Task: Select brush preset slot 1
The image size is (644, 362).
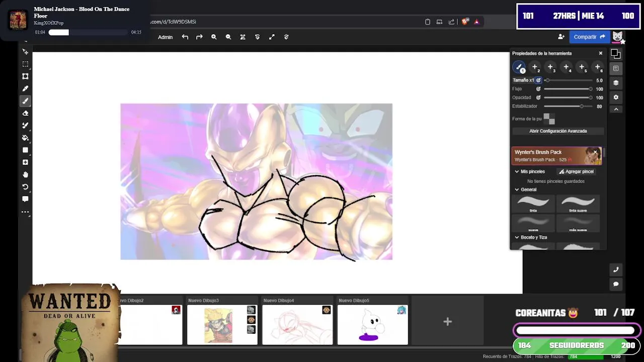Action: [519, 67]
